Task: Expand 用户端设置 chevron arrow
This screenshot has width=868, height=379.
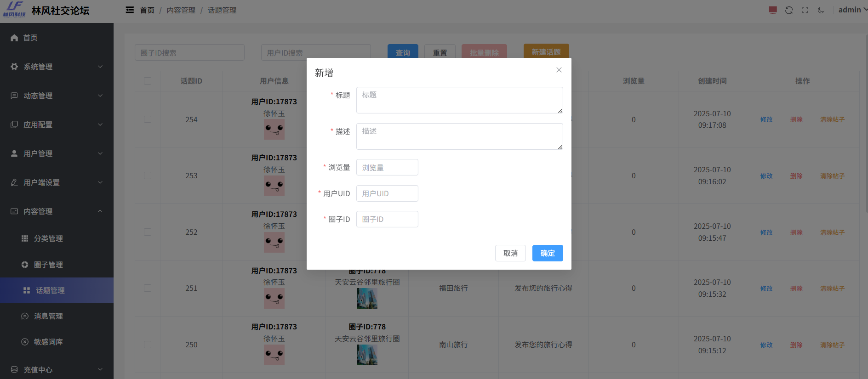Action: 100,182
